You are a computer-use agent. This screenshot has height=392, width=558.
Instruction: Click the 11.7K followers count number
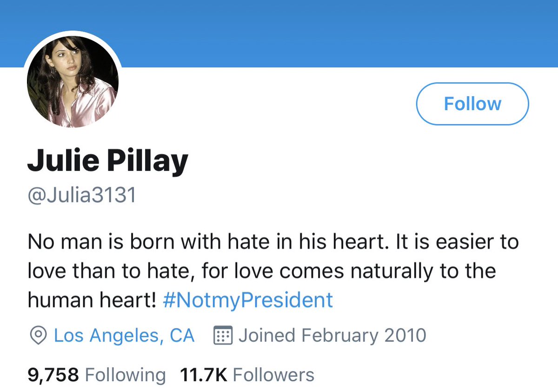coord(203,374)
